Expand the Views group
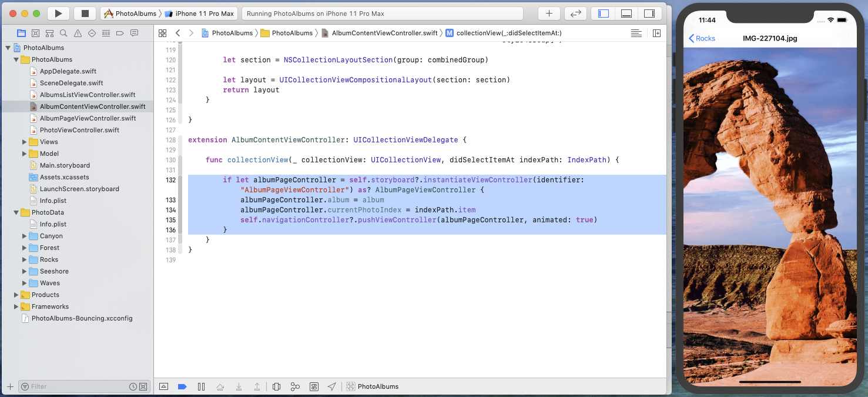This screenshot has height=397, width=868. (25, 142)
